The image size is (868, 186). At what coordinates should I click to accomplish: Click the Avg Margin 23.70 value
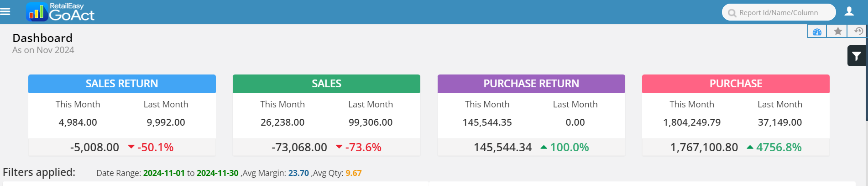coord(298,173)
